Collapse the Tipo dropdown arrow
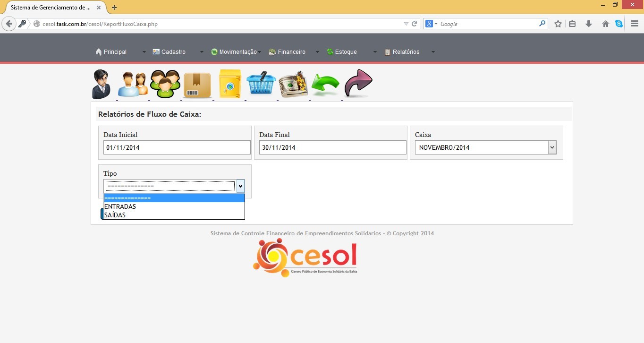Viewport: 644px width, 343px height. point(240,186)
